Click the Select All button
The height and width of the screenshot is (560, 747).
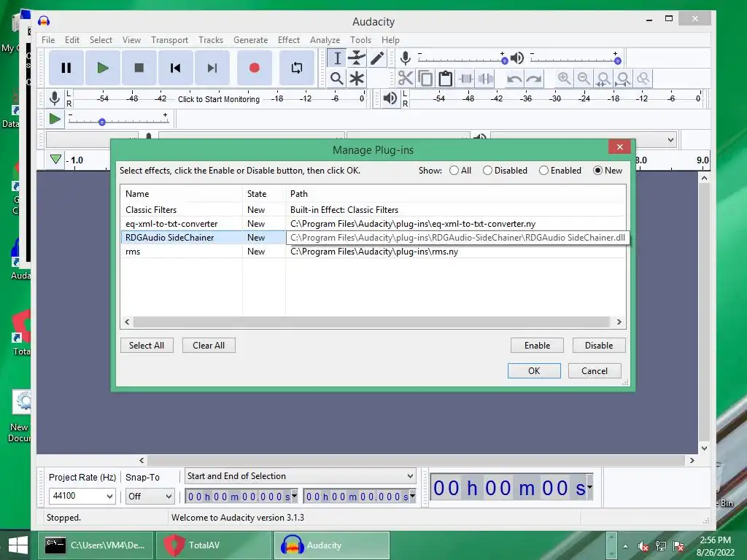[x=147, y=345]
